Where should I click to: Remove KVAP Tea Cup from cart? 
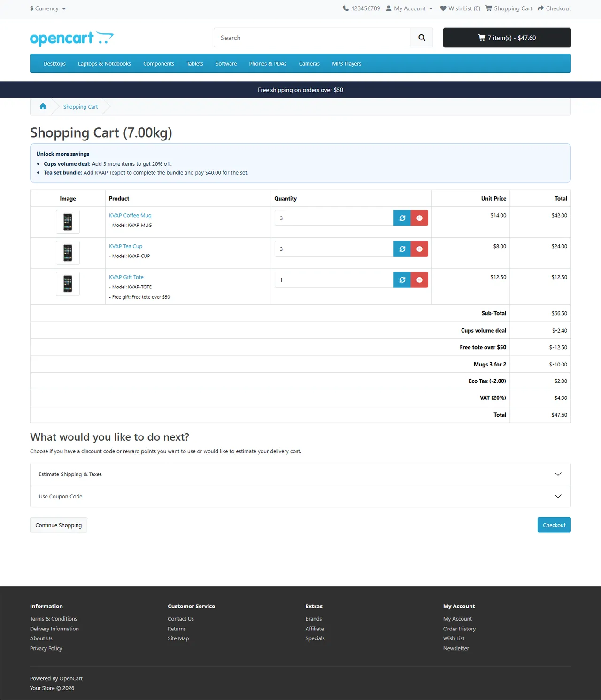click(x=419, y=249)
